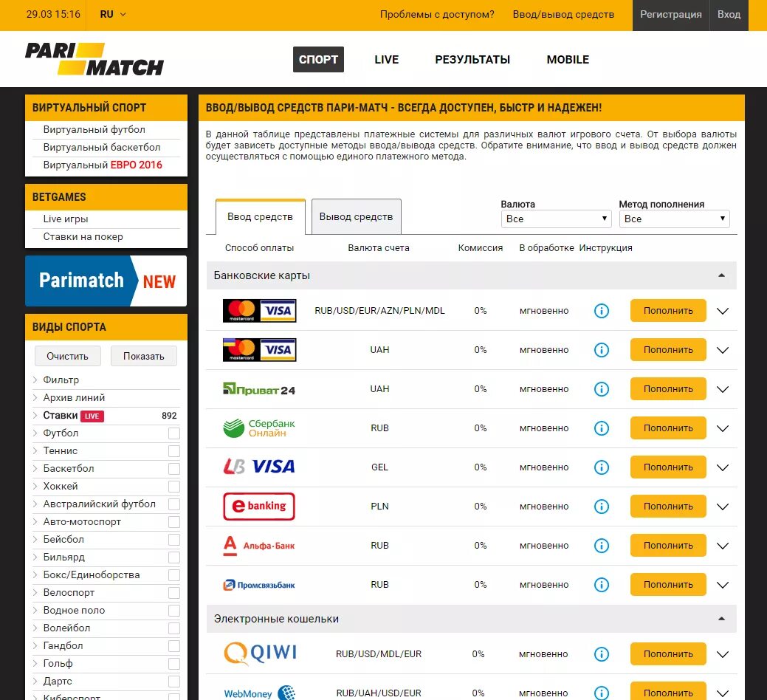This screenshot has width=767, height=700.
Task: Click the Parimatch logo
Action: click(x=94, y=59)
